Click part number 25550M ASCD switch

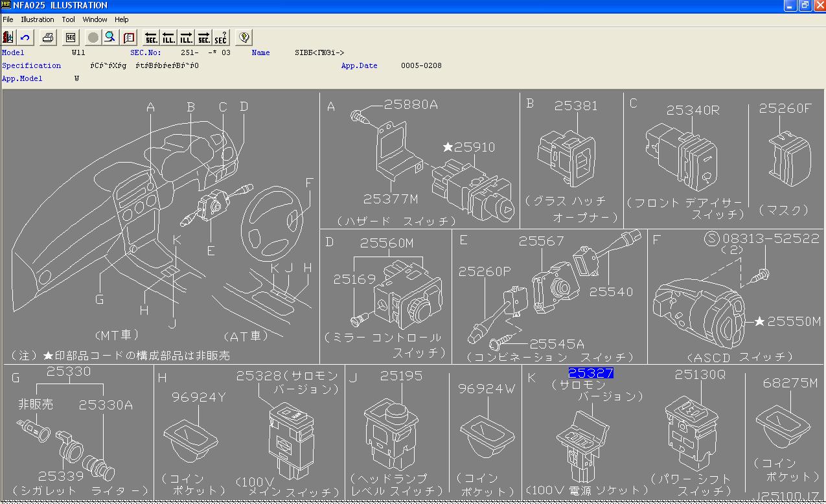794,322
